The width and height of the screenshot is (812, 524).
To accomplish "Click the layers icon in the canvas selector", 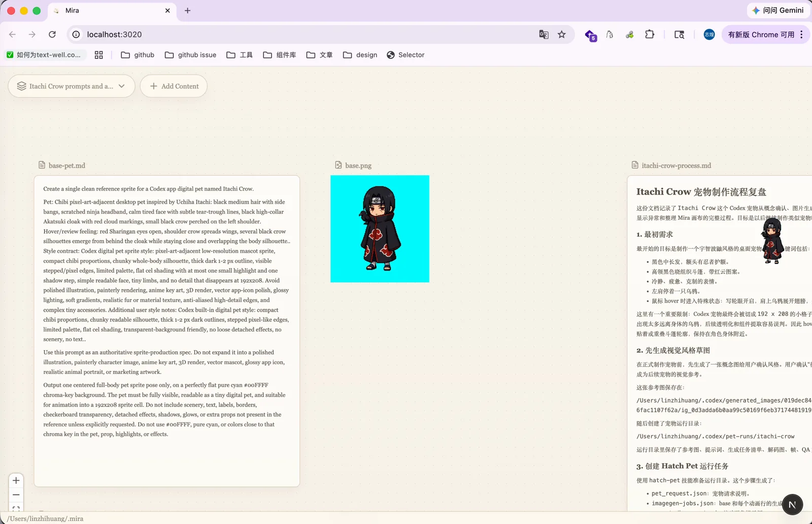I will [x=21, y=86].
